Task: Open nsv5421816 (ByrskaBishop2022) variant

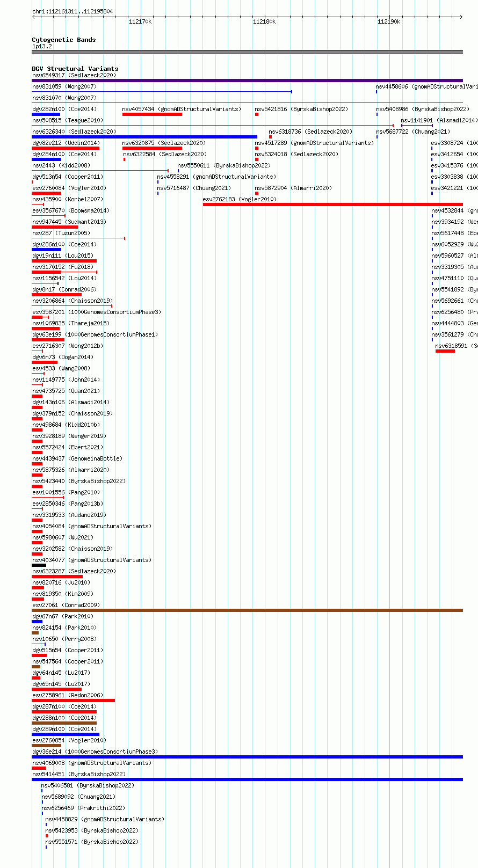Action: 301,109
